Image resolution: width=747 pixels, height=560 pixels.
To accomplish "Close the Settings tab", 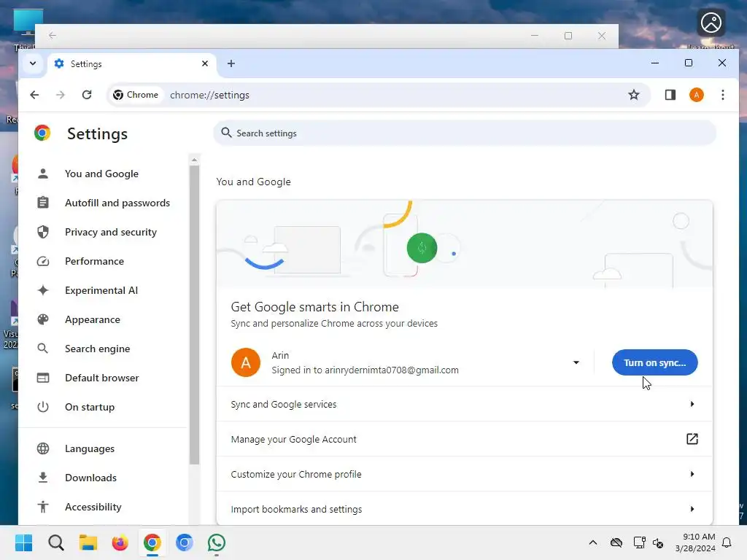I will [205, 63].
